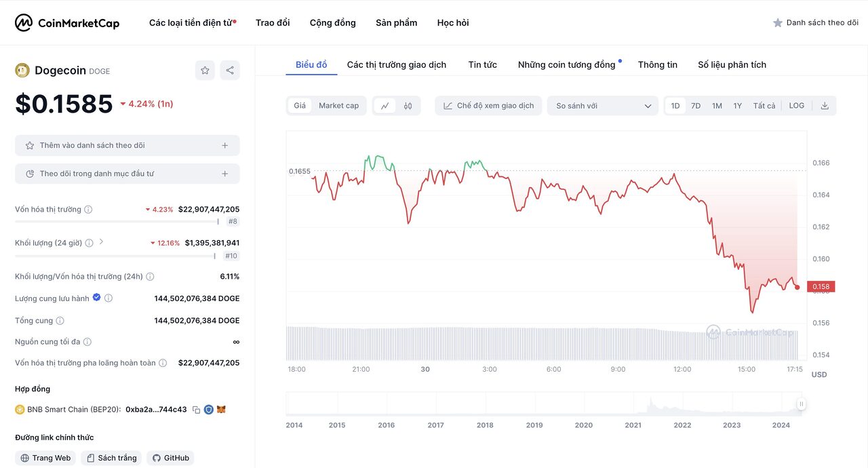Open Danh sách theo dõi in the header

[x=816, y=23]
